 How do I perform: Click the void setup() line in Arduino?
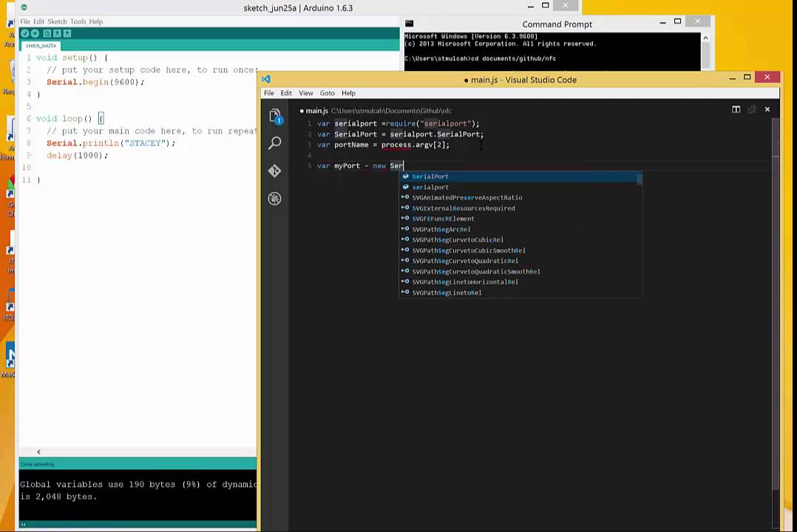(x=72, y=58)
